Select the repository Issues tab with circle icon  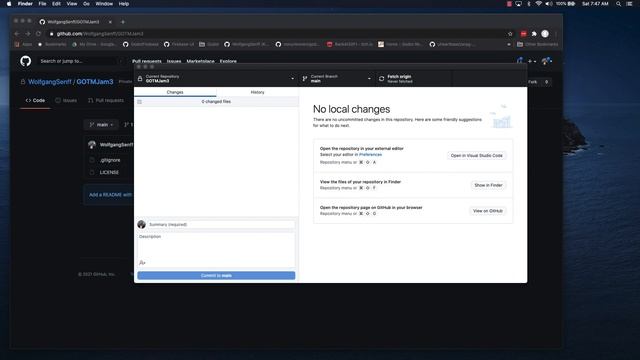pyautogui.click(x=66, y=100)
